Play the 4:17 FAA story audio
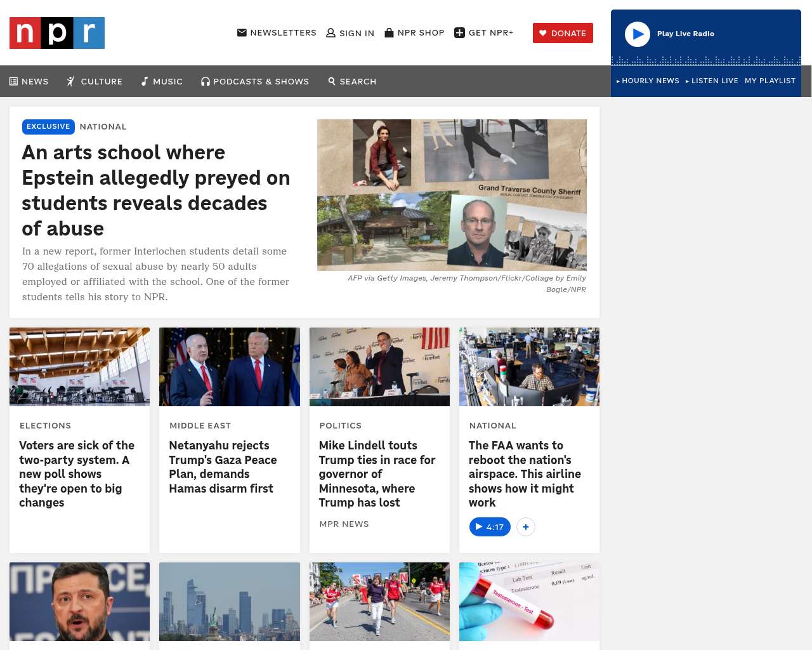Screen dimensions: 812x650 click(490, 527)
